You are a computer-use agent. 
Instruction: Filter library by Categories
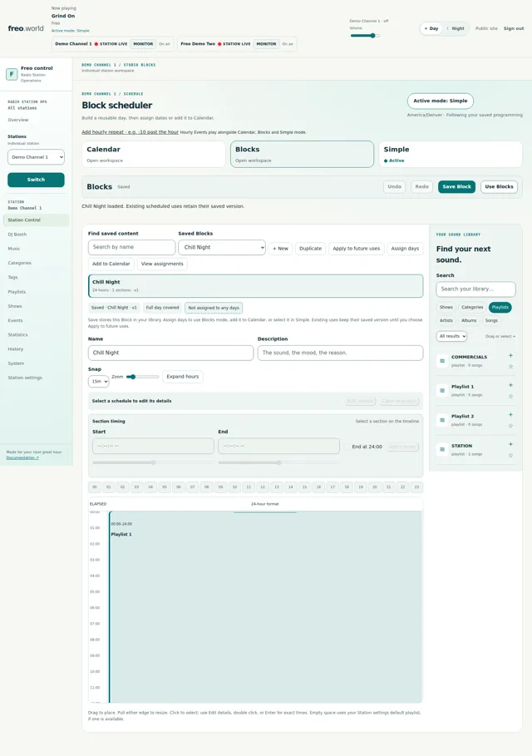472,307
